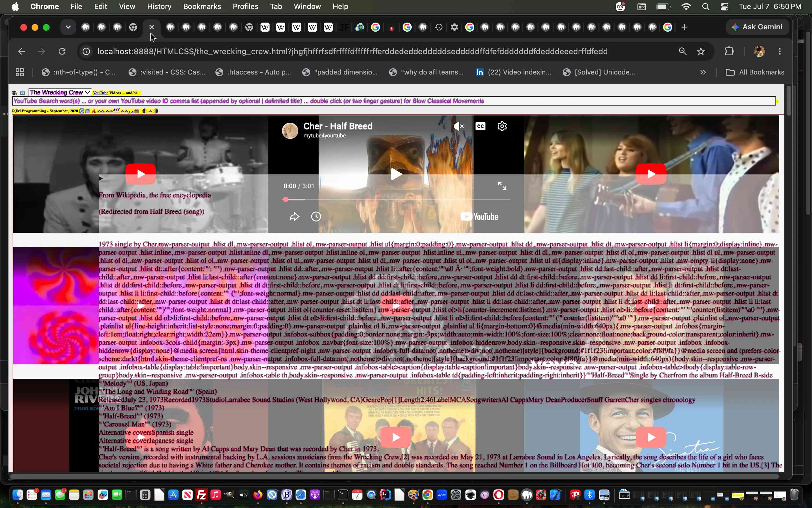
Task: Open Wi-Fi status menu
Action: (x=687, y=6)
